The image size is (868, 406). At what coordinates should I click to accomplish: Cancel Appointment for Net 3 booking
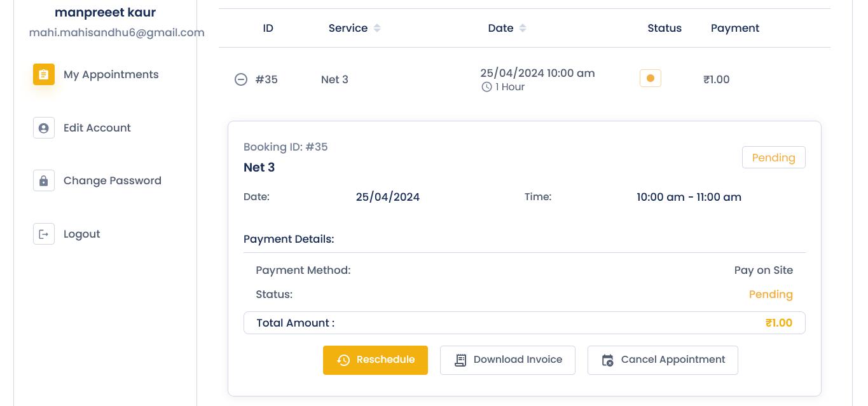click(663, 360)
